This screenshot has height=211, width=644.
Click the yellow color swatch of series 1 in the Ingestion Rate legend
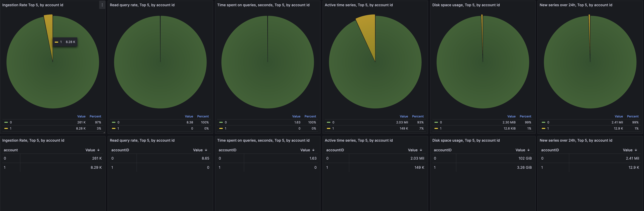(x=6, y=128)
